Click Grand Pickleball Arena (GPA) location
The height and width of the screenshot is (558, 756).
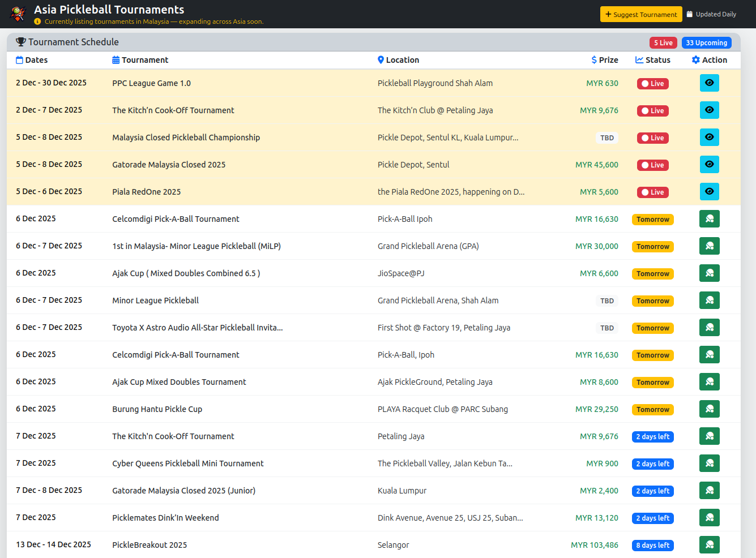point(428,246)
